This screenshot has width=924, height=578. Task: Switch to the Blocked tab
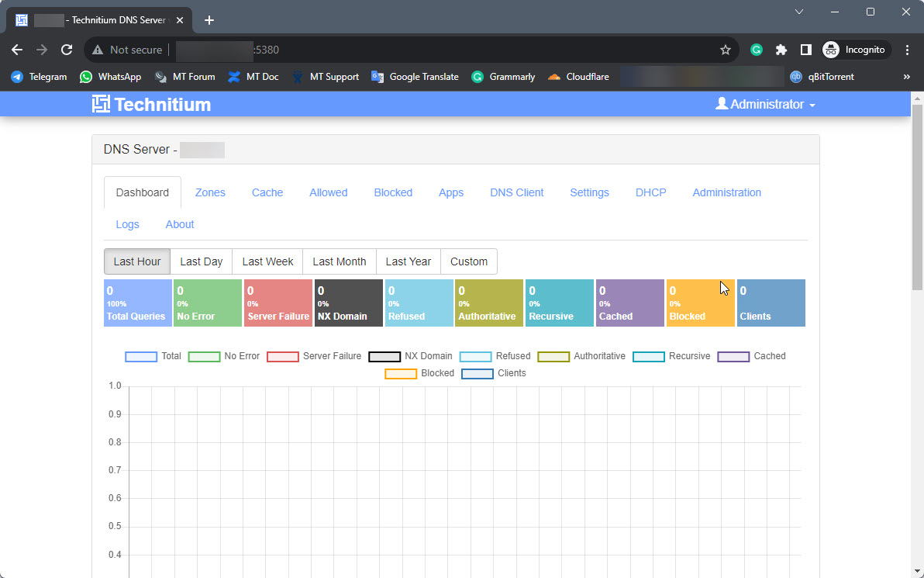[393, 193]
